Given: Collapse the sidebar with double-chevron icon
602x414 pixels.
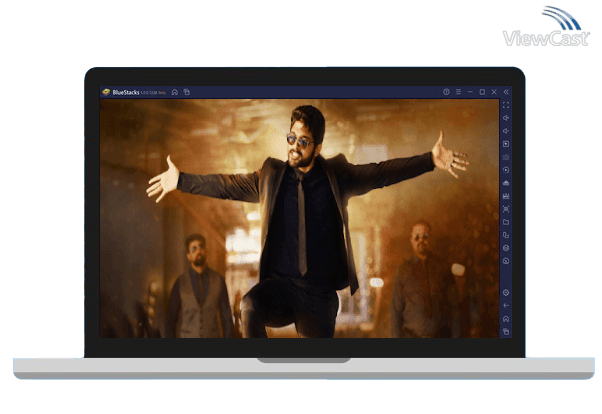Looking at the screenshot, I should [x=506, y=92].
